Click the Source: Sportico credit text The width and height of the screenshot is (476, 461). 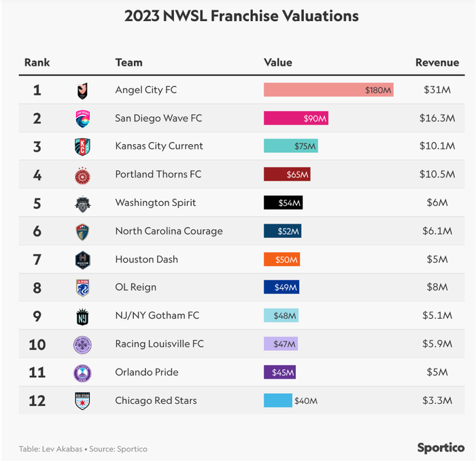pos(118,449)
